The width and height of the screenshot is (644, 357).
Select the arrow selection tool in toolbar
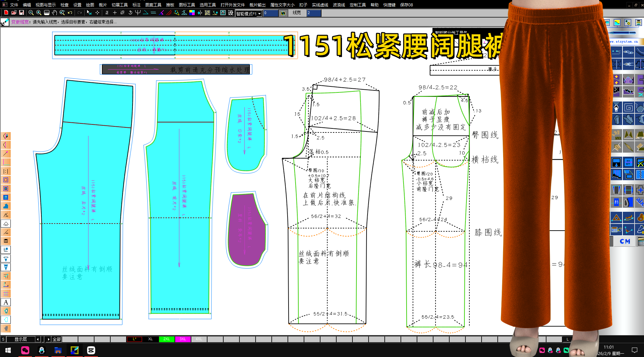click(x=88, y=12)
